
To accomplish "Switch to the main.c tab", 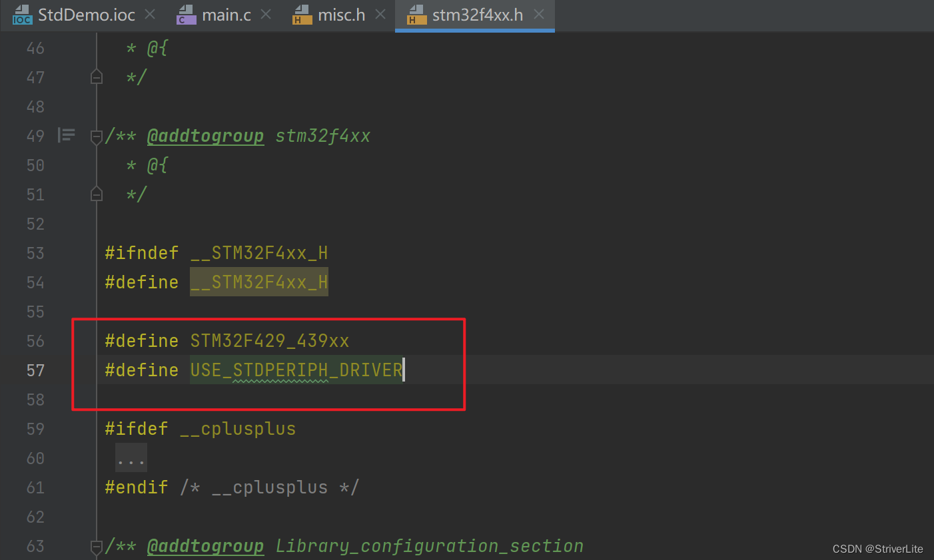I will coord(226,15).
